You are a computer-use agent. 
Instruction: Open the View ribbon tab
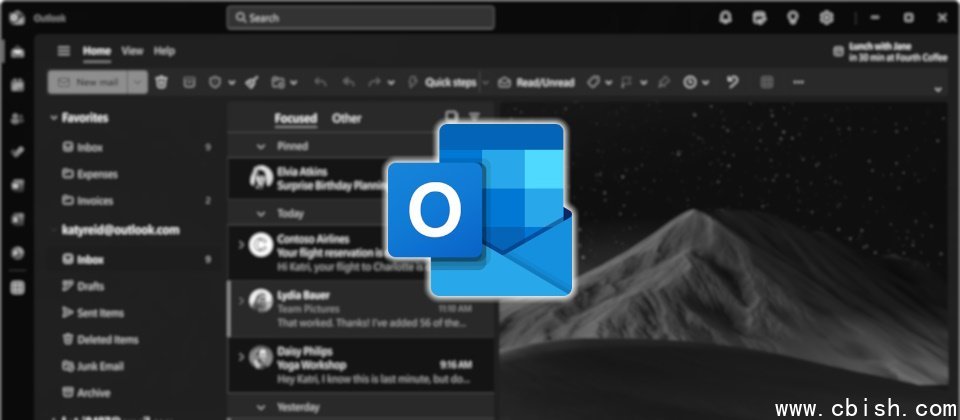coord(132,51)
